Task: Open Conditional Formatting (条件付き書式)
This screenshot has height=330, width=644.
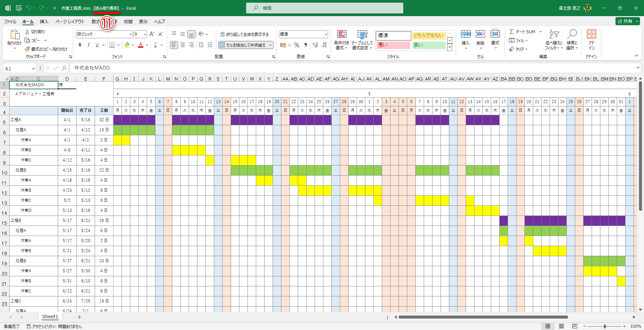Action: pyautogui.click(x=341, y=40)
